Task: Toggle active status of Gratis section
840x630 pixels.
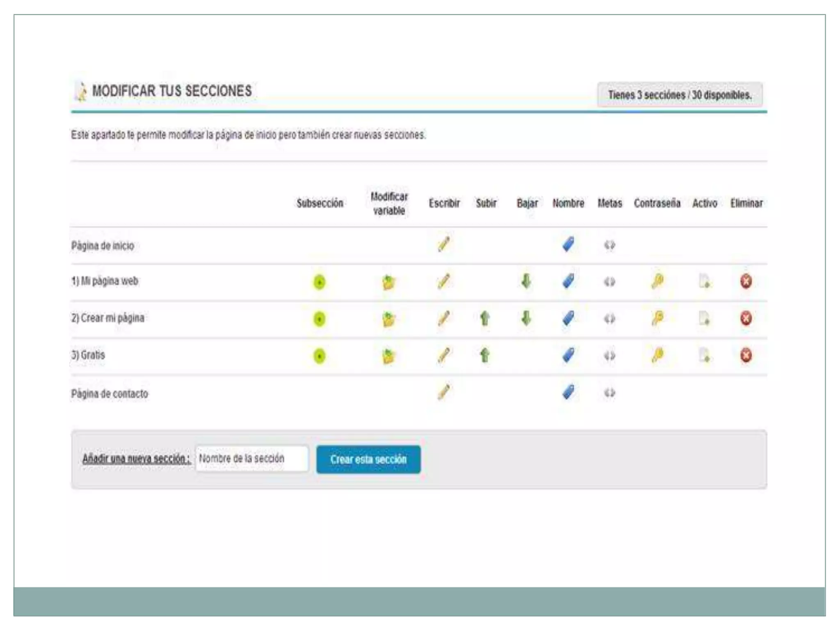Action: (705, 355)
